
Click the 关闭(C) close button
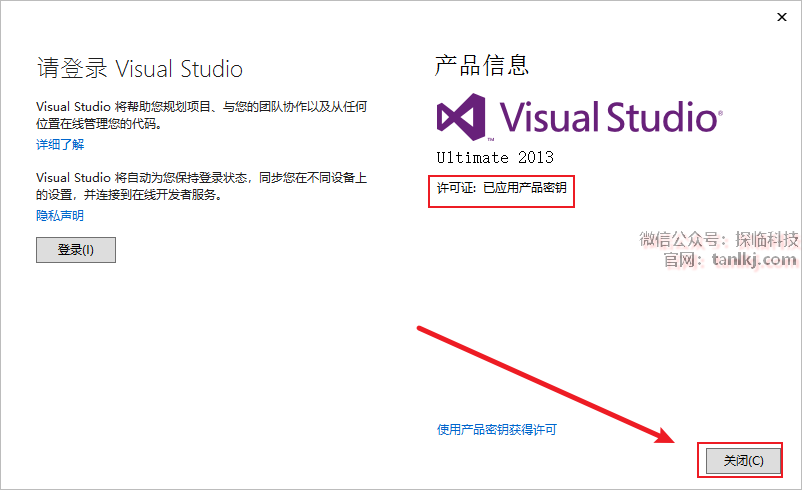(743, 461)
